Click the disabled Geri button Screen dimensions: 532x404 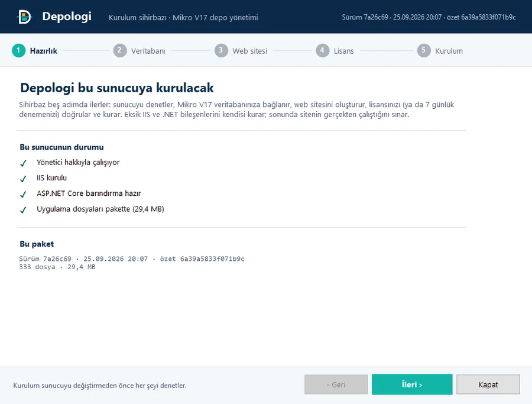[336, 384]
